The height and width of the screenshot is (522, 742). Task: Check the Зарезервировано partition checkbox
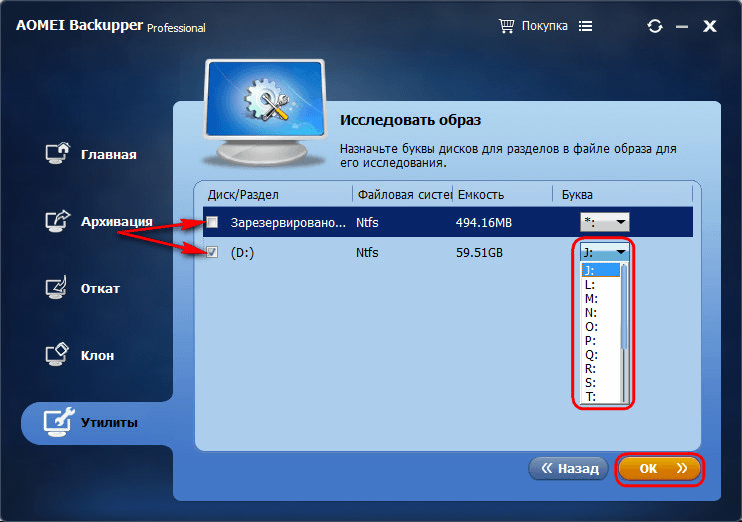pos(212,222)
